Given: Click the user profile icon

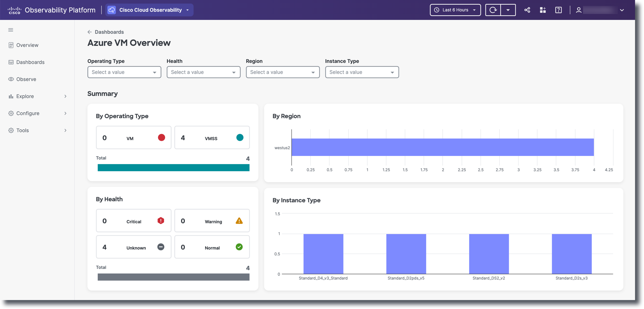Looking at the screenshot, I should click(579, 10).
